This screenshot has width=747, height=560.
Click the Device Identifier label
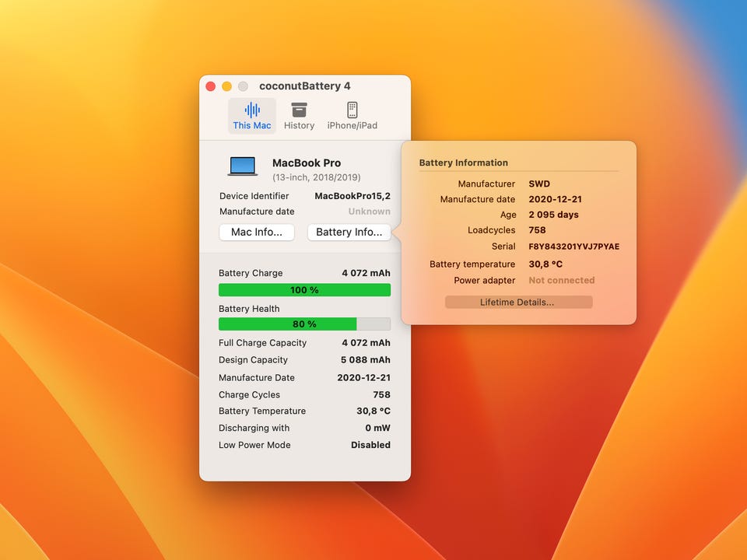point(254,196)
